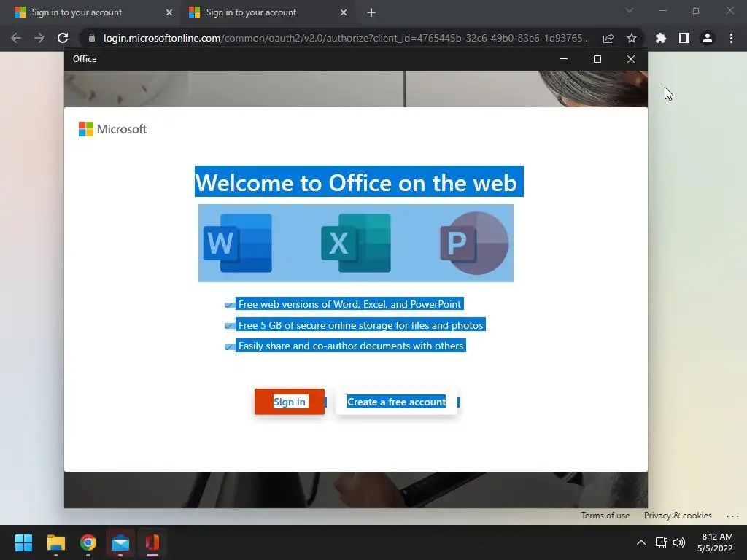Open File Explorer from taskbar
The image size is (747, 560).
pyautogui.click(x=55, y=542)
